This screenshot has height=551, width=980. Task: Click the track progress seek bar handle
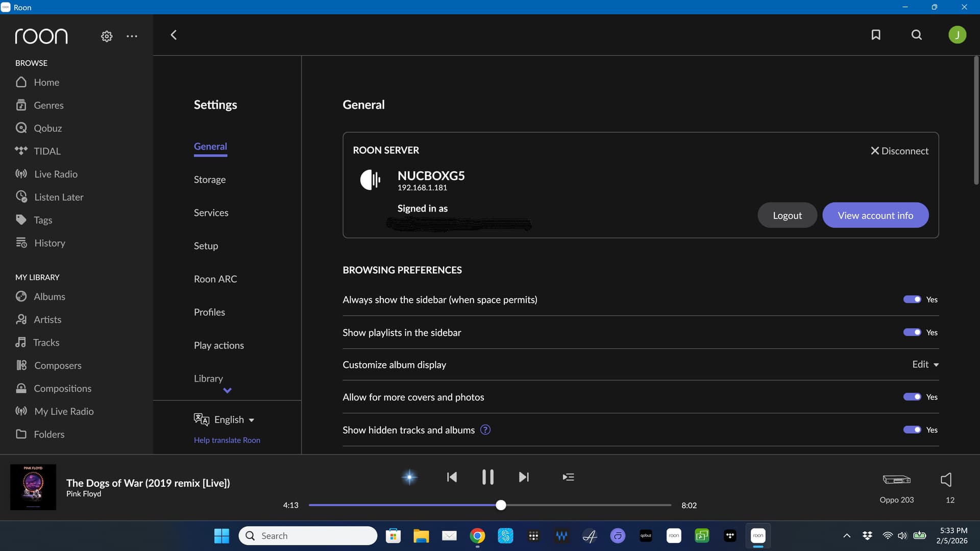click(x=501, y=505)
